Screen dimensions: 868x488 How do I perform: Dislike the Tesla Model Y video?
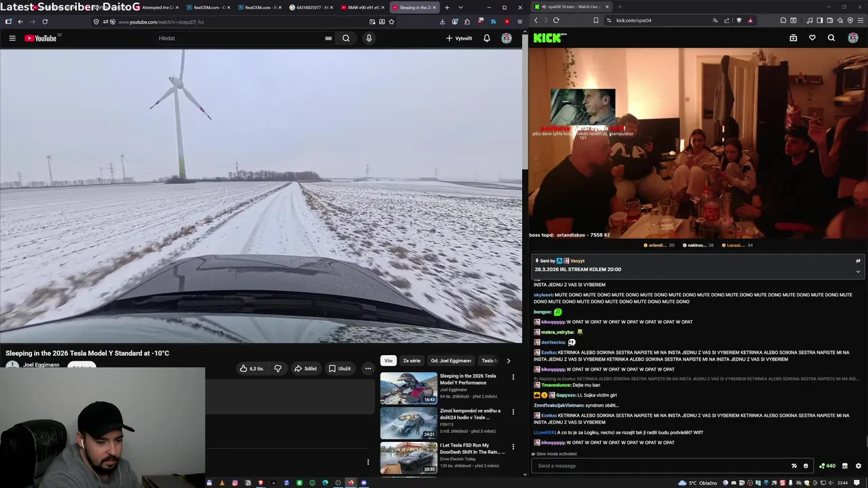tap(277, 369)
